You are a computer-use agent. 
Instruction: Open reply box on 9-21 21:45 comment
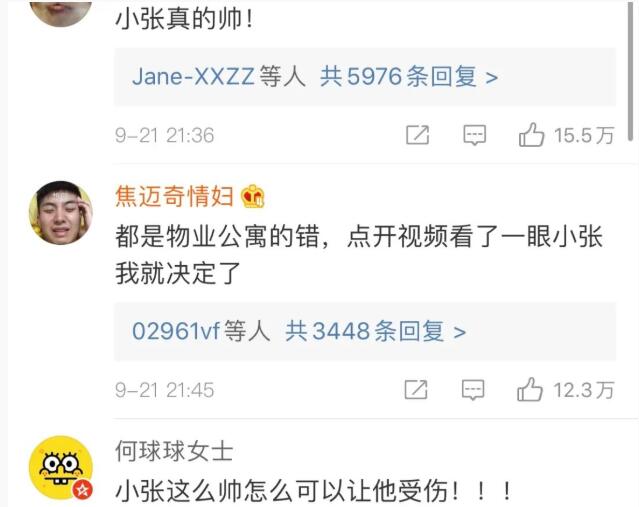pyautogui.click(x=473, y=390)
